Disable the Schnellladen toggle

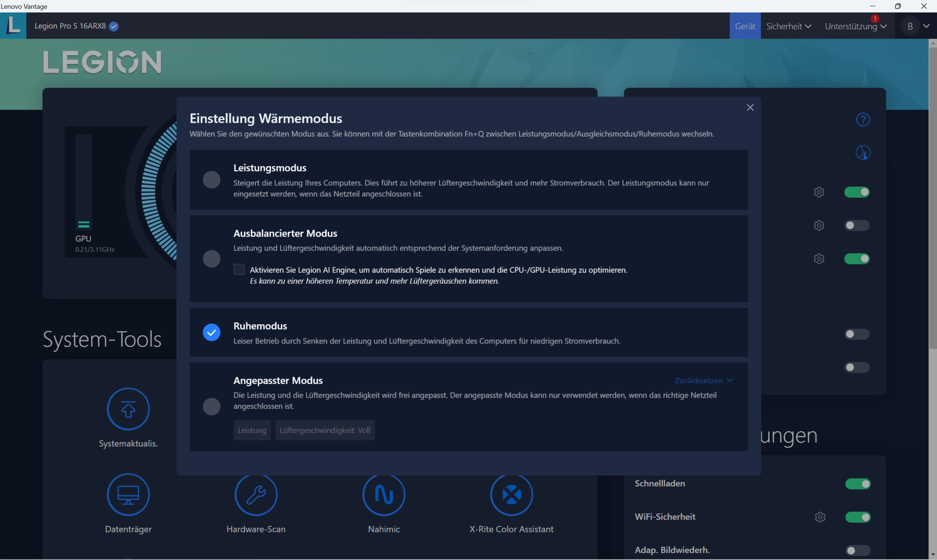click(x=857, y=484)
